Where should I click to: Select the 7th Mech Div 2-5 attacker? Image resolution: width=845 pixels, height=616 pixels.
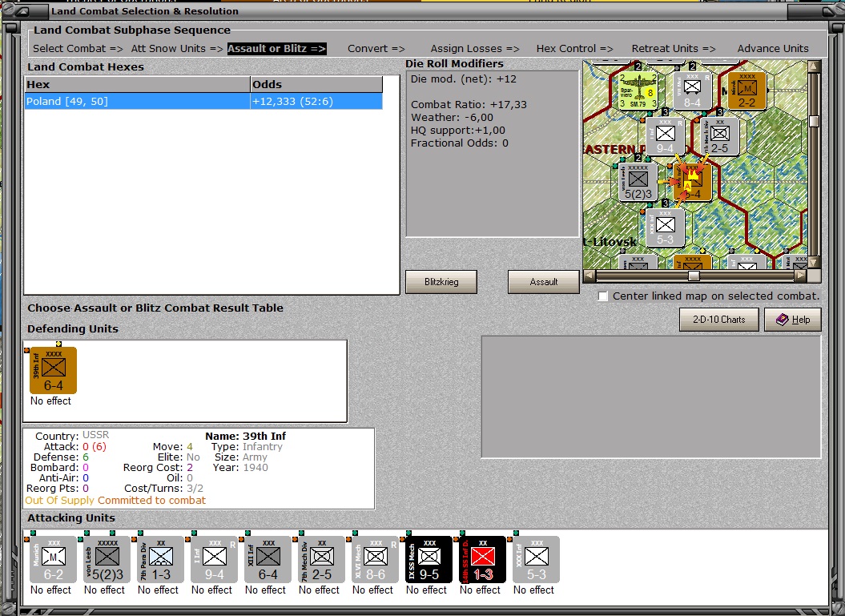321,559
